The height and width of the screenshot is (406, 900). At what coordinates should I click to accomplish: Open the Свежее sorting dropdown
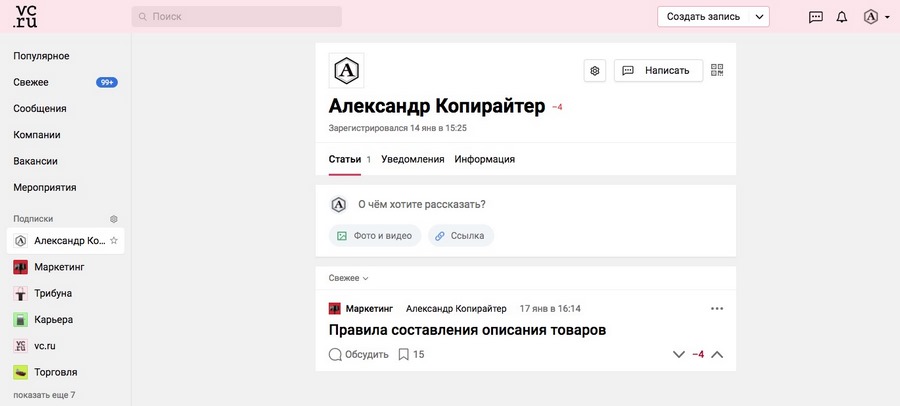pyautogui.click(x=348, y=278)
